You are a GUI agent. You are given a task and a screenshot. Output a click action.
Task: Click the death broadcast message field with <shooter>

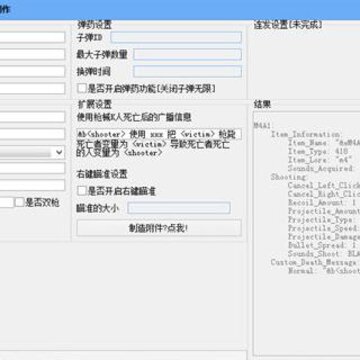coord(159,134)
